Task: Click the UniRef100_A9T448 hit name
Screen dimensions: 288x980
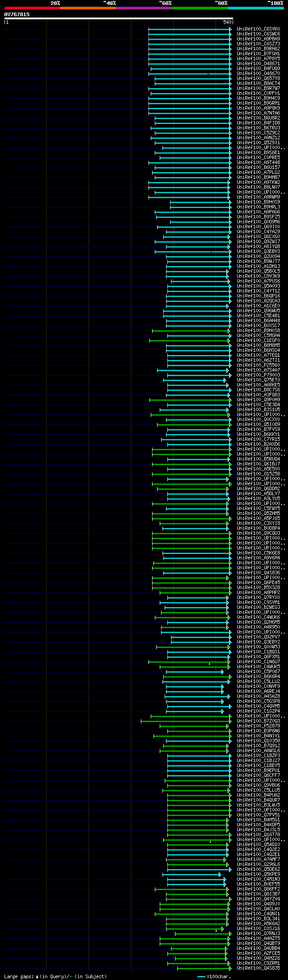Action: point(258,162)
